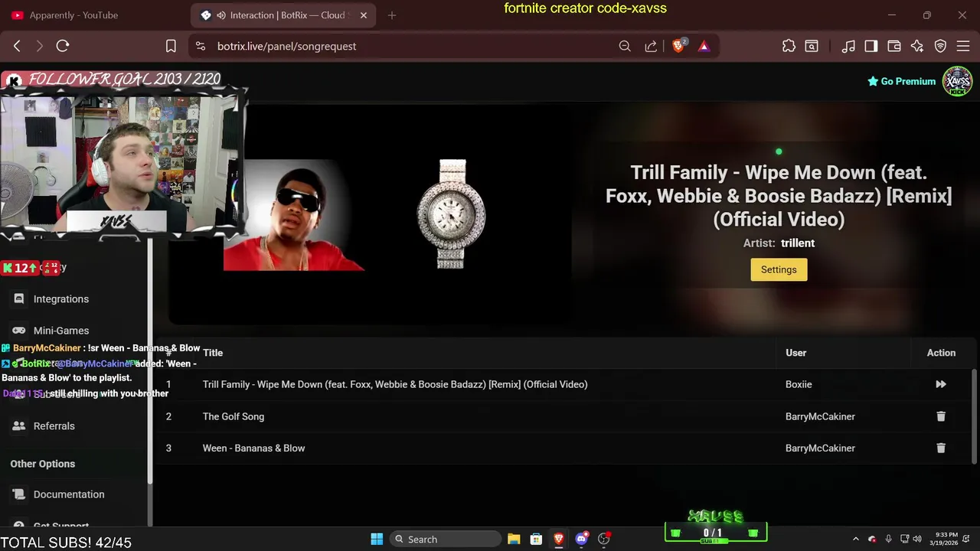Open Discord from the taskbar
Screen dimensions: 980x551
click(581, 540)
